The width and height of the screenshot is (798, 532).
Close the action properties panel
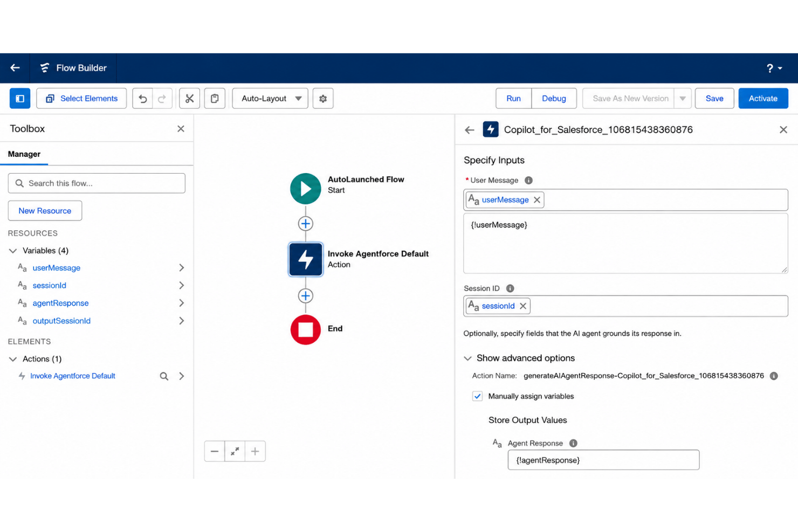783,130
